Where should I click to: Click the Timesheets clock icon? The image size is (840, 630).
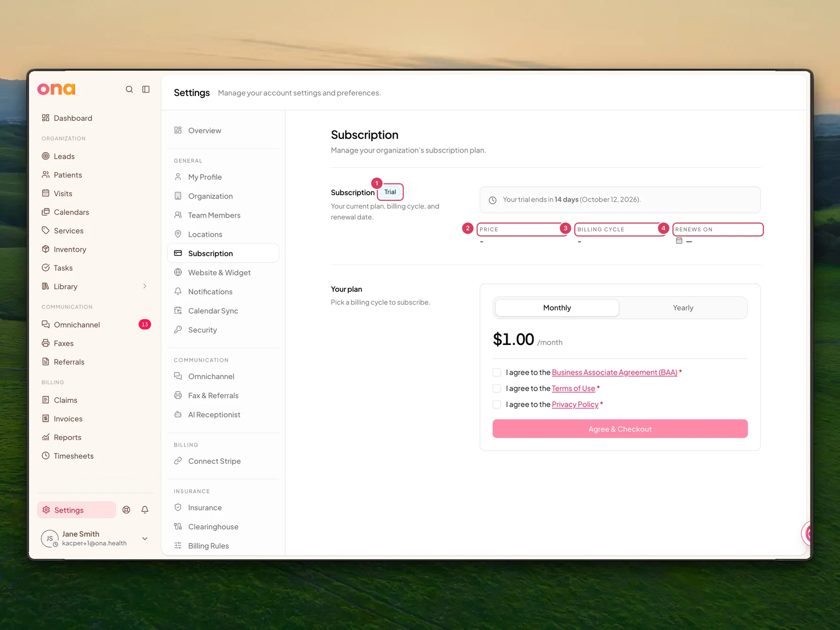pyautogui.click(x=45, y=456)
